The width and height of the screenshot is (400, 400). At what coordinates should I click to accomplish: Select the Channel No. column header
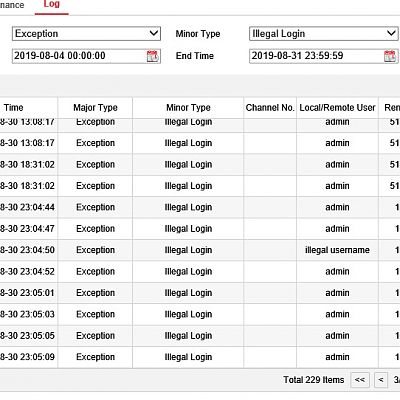270,108
